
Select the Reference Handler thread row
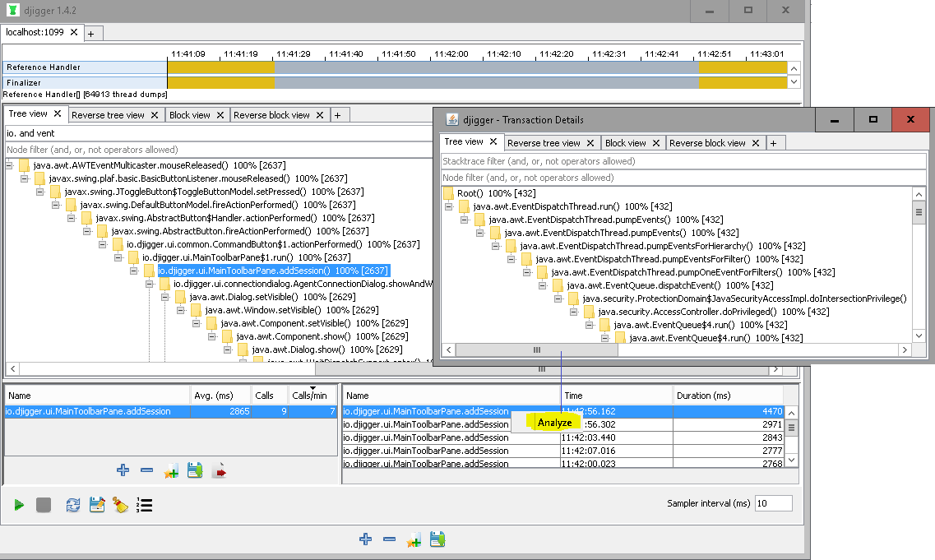(x=85, y=67)
